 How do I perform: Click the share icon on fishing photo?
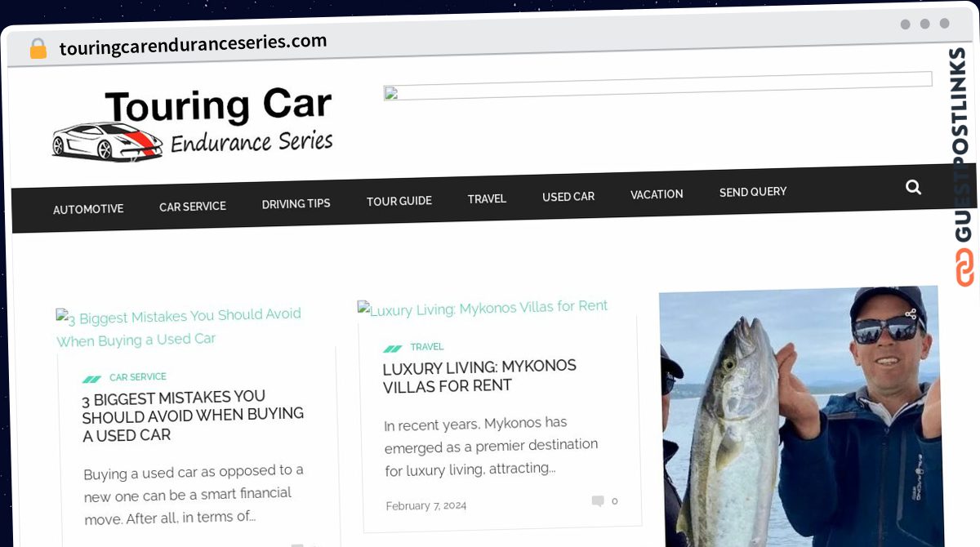pyautogui.click(x=911, y=314)
